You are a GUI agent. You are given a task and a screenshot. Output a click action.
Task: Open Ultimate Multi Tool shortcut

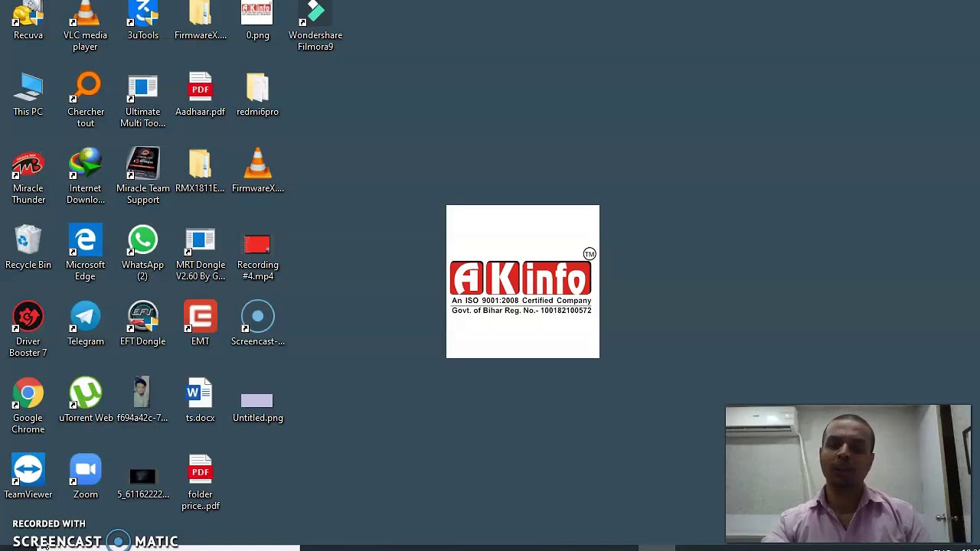click(x=143, y=100)
